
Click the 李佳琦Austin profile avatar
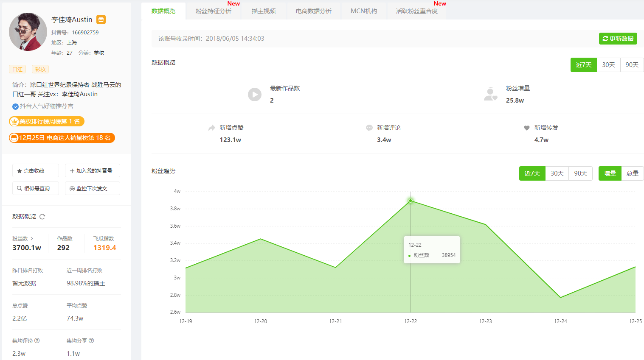click(x=28, y=32)
